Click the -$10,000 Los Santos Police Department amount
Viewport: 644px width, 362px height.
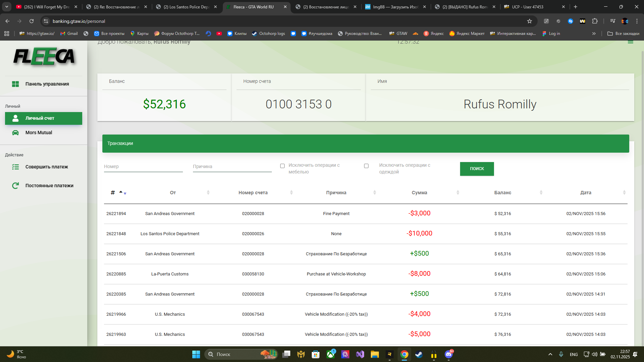point(419,234)
